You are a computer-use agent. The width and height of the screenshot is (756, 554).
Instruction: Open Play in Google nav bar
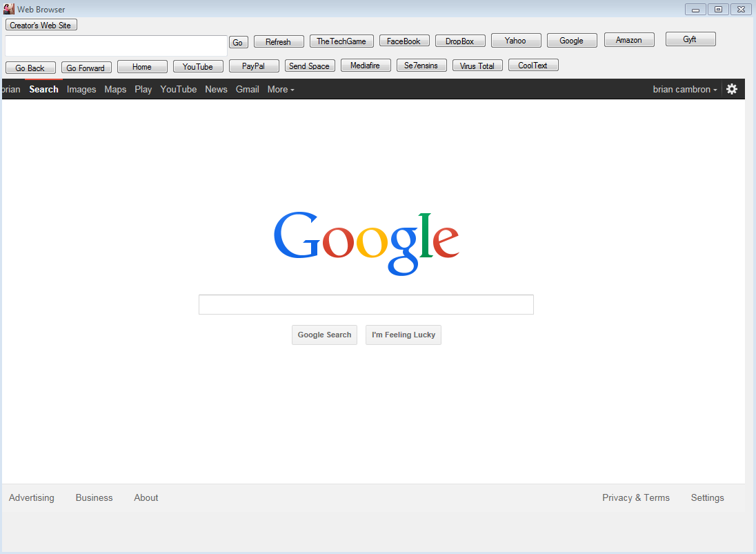coord(143,89)
